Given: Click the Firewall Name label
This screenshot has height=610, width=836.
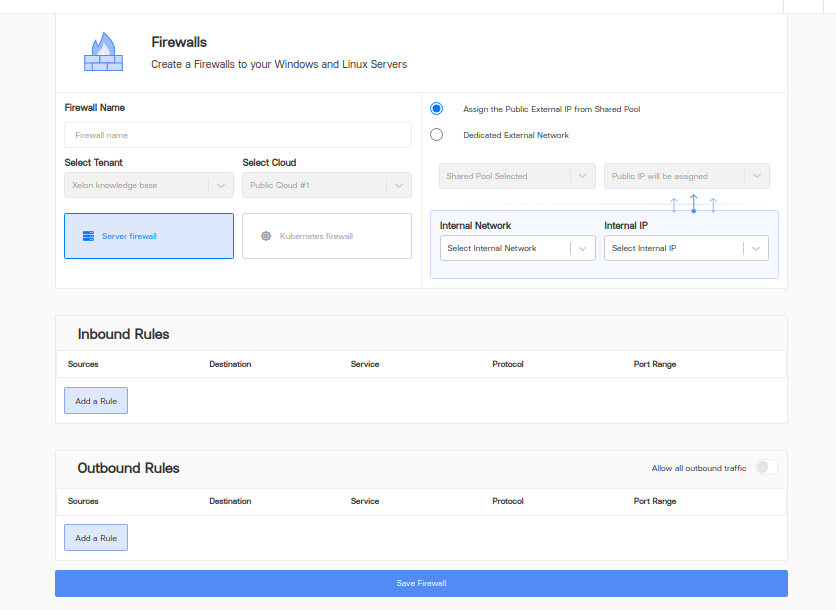Looking at the screenshot, I should coord(95,108).
